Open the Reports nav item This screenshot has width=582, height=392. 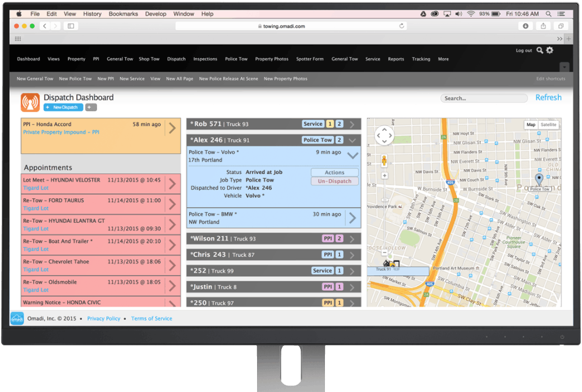tap(396, 59)
